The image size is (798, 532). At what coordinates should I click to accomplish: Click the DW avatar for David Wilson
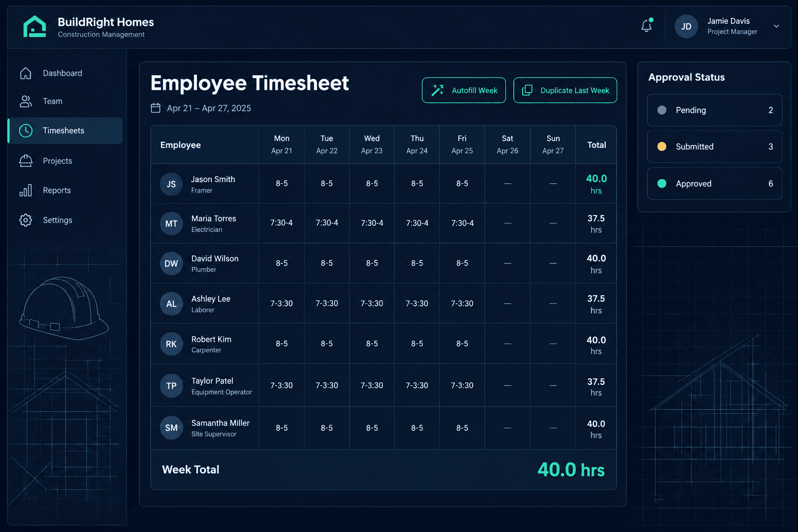171,264
